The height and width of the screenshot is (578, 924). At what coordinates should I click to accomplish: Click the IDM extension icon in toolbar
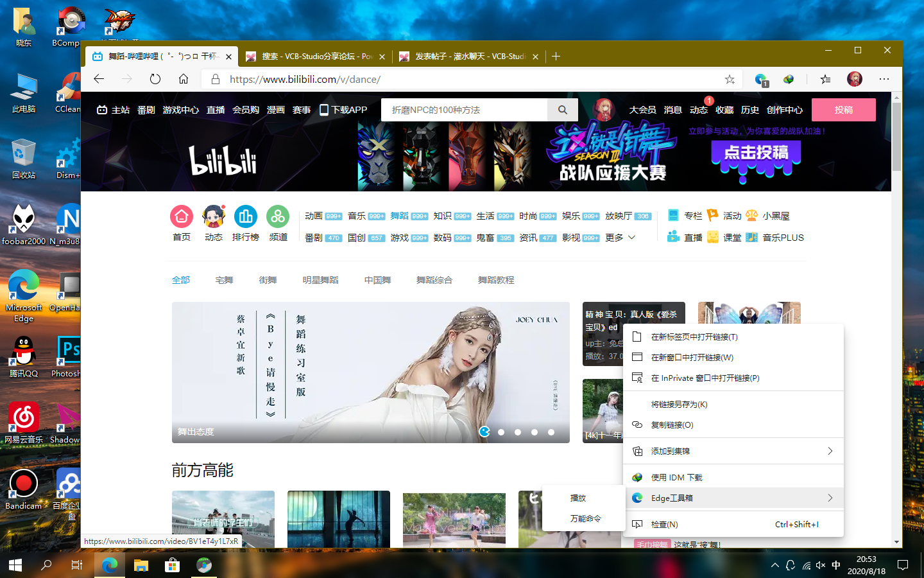tap(789, 79)
